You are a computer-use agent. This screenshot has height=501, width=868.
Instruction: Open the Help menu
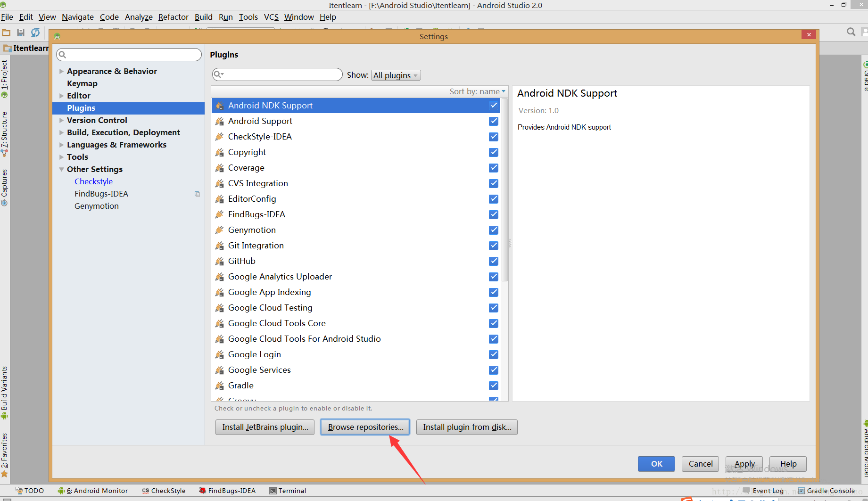[x=328, y=17]
